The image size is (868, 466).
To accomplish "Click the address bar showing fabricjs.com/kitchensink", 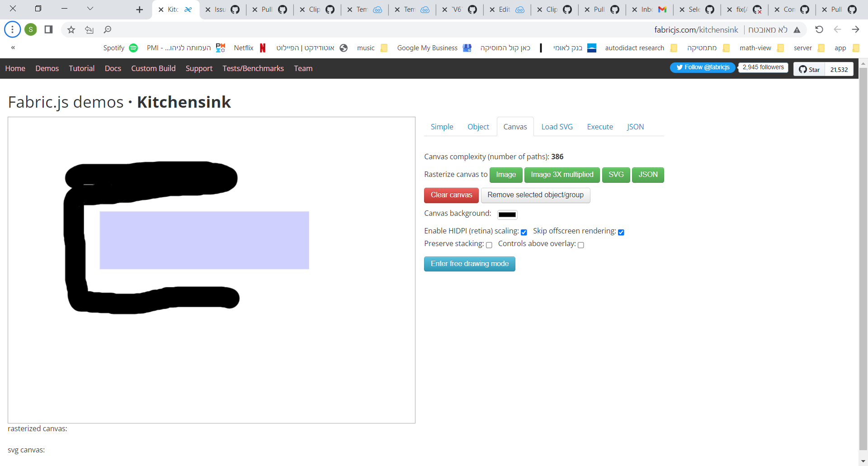I will (x=696, y=29).
